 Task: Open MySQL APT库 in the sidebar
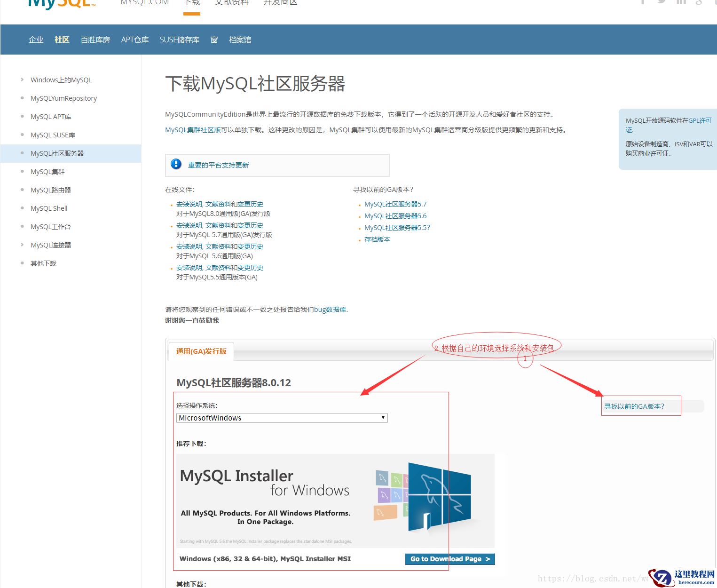[x=51, y=117]
